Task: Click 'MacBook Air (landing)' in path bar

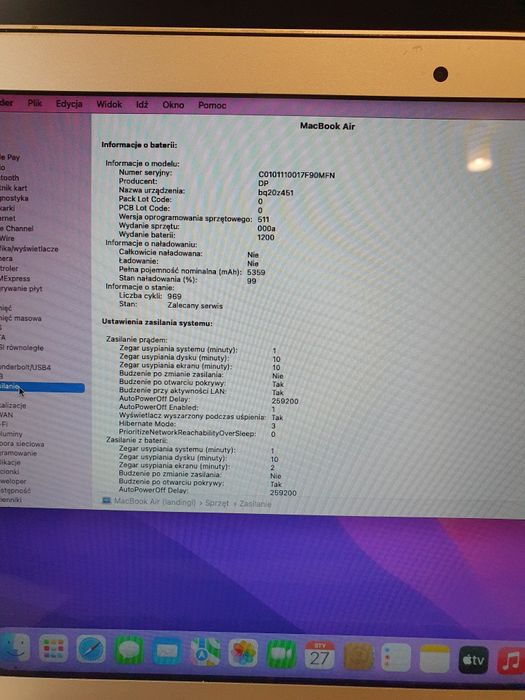Action: tap(155, 502)
